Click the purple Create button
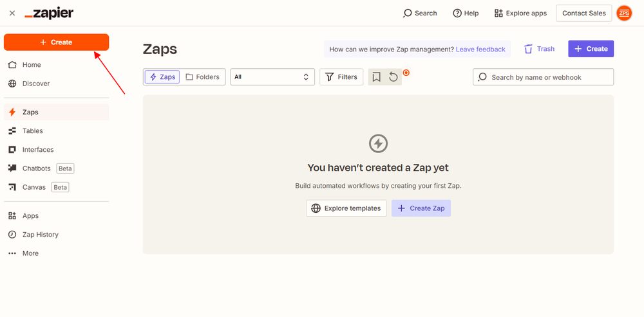This screenshot has height=317, width=644. point(591,49)
